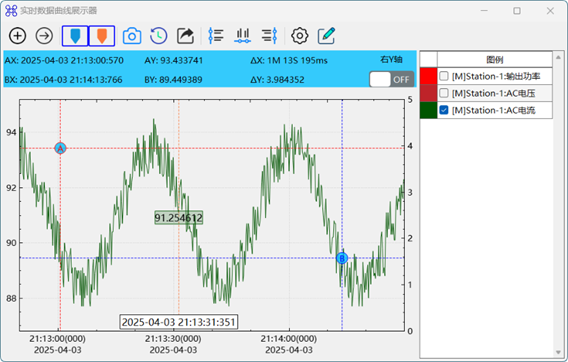This screenshot has width=568, height=362.
Task: Toggle the blue cursor A marker button
Action: (x=75, y=36)
